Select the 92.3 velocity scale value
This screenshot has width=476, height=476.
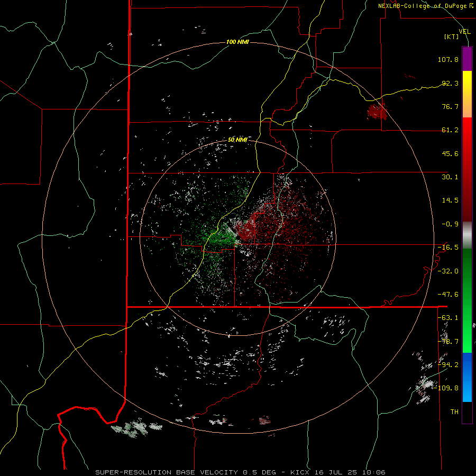pyautogui.click(x=450, y=83)
